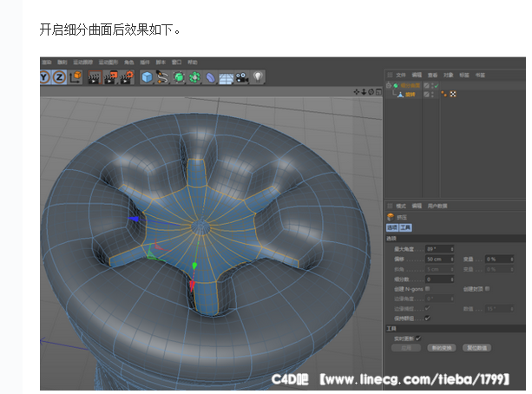Image resolution: width=532 pixels, height=394 pixels.
Task: Collapse the subdivision surface object tree
Action: (390, 85)
